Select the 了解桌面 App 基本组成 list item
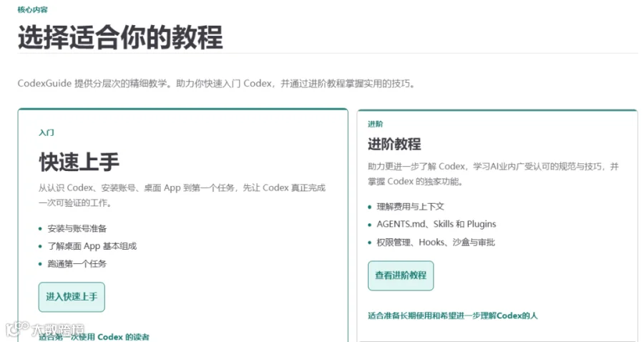The width and height of the screenshot is (644, 342). (x=92, y=246)
